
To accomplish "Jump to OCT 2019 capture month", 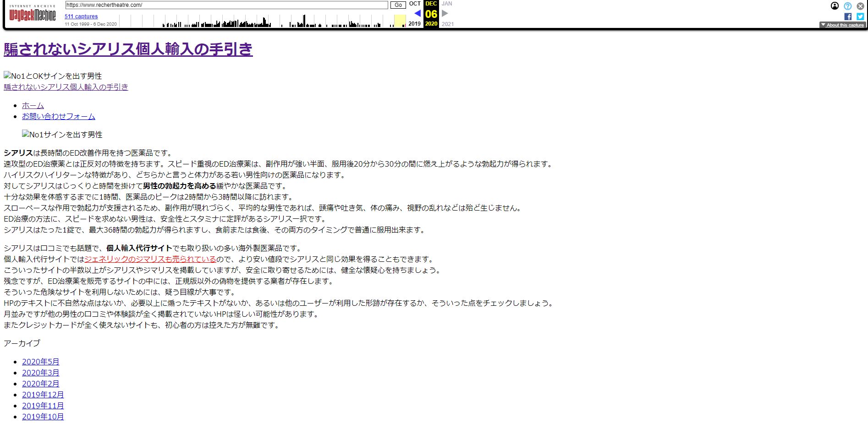I will 415,4.
